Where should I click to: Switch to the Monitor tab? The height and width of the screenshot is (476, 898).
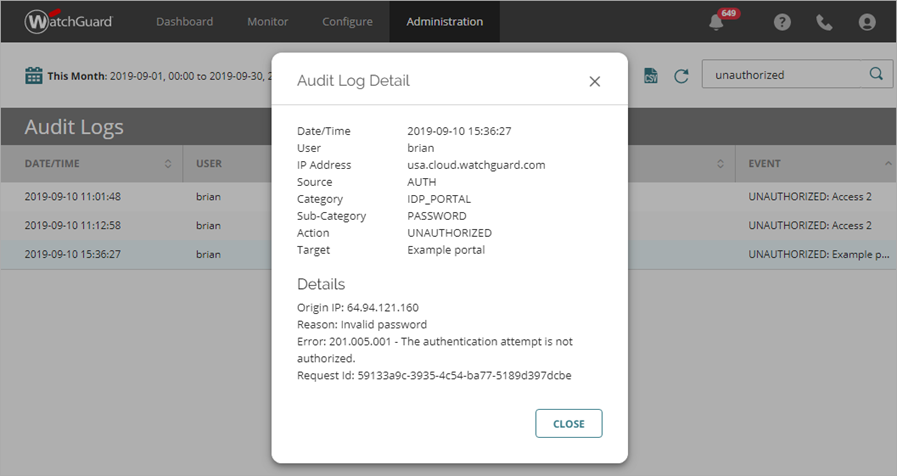pos(267,21)
